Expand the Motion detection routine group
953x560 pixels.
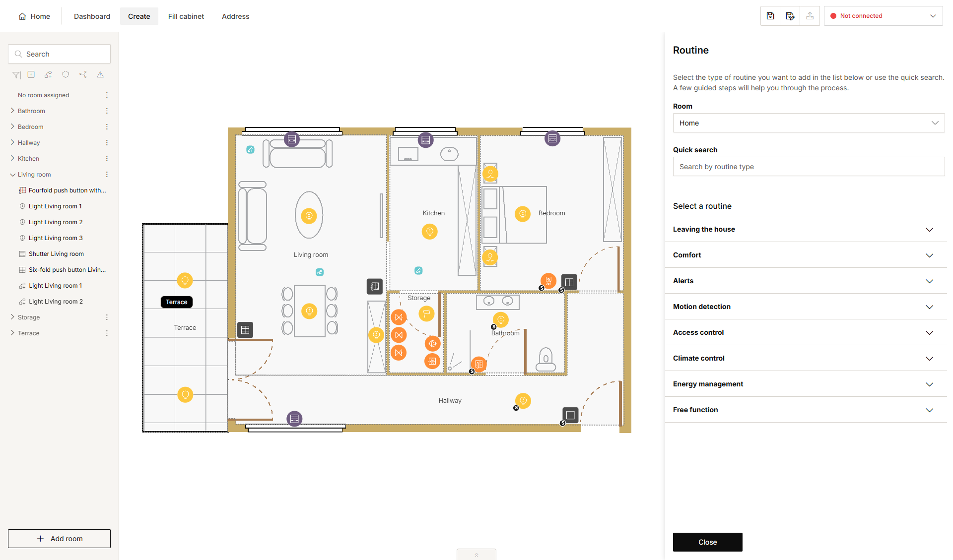click(x=806, y=307)
